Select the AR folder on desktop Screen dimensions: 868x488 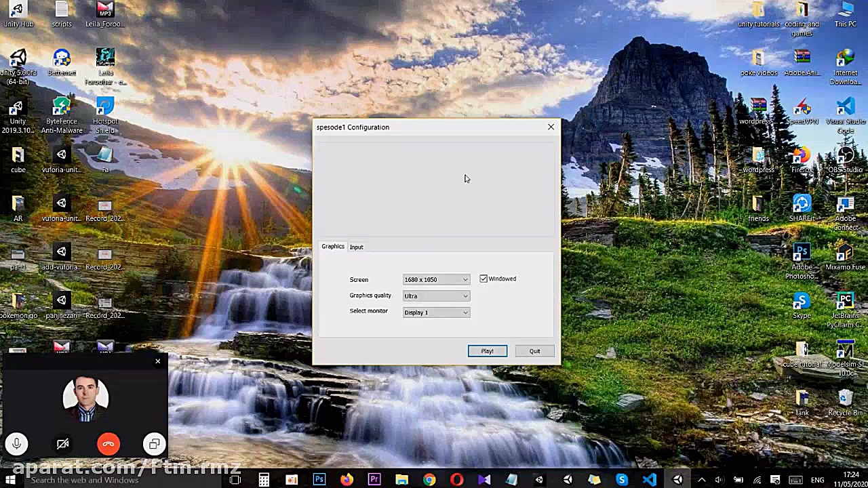pos(18,209)
